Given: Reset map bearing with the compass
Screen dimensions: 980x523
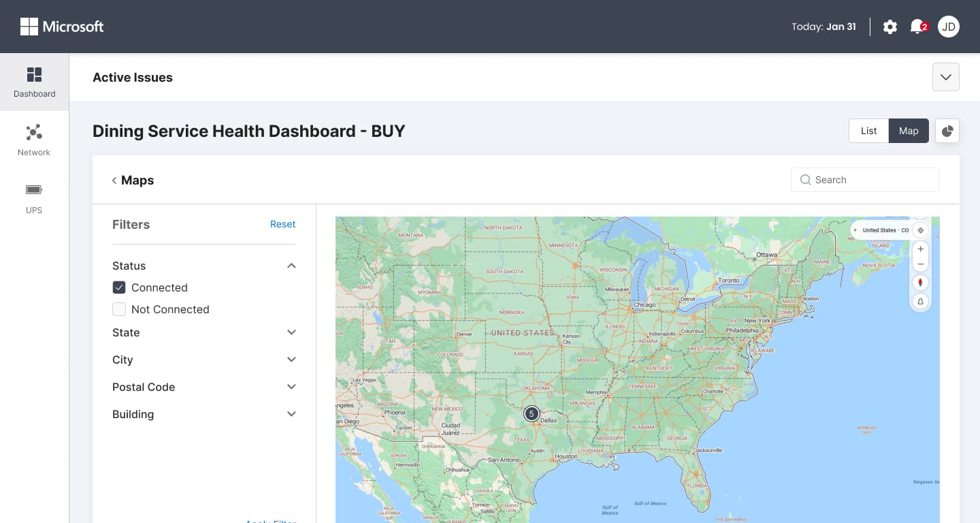Looking at the screenshot, I should (921, 282).
